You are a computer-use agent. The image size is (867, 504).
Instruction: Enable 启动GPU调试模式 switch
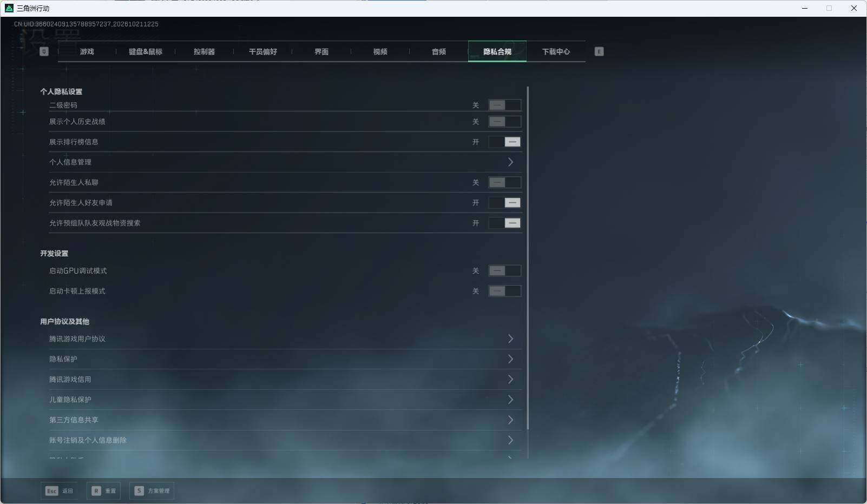[504, 270]
